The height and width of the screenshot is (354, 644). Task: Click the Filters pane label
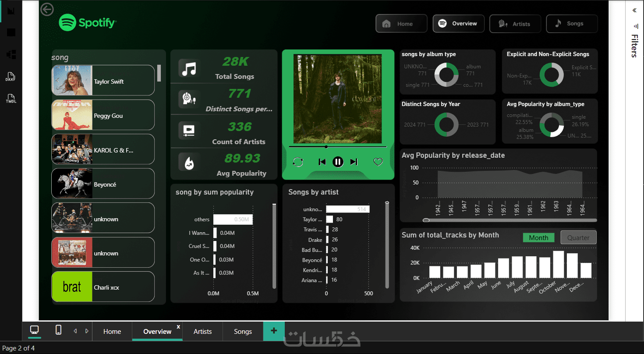[x=634, y=46]
